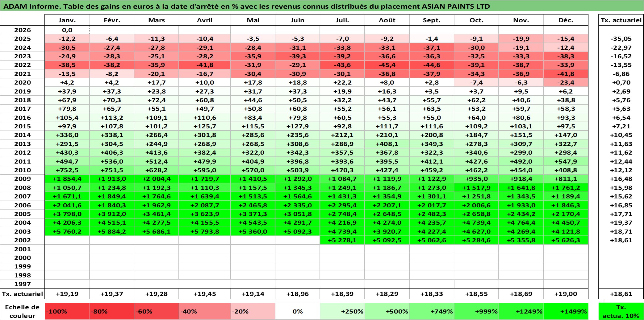Image resolution: width=644 pixels, height=320 pixels.
Task: Click the Juil. column header
Action: 342,20
